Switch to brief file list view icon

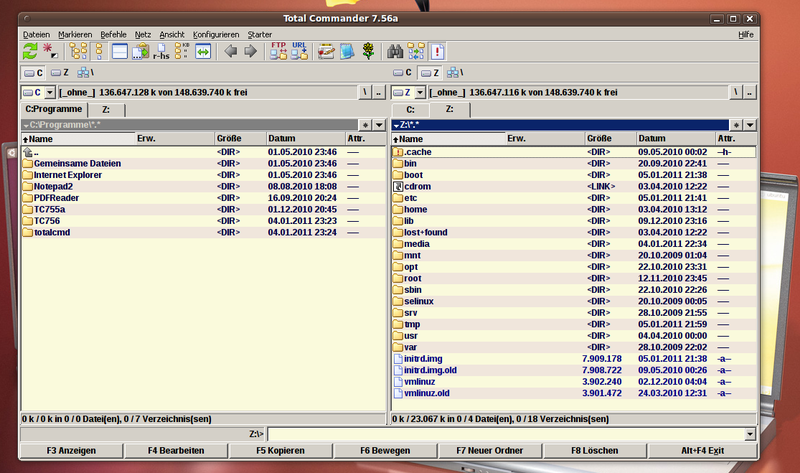coord(99,51)
